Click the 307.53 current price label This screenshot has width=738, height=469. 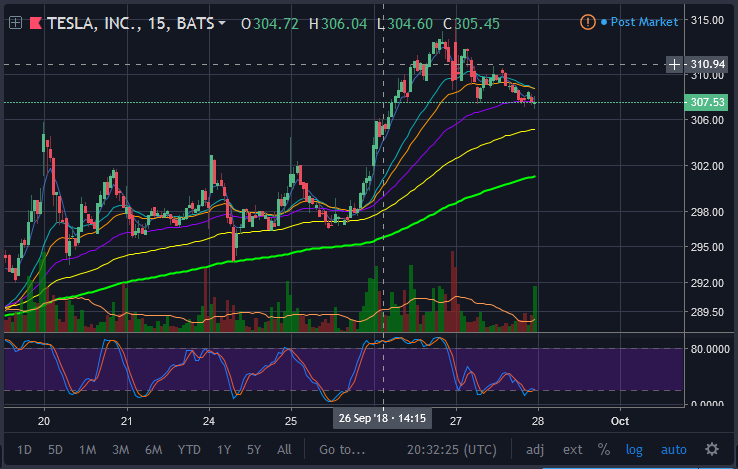706,102
